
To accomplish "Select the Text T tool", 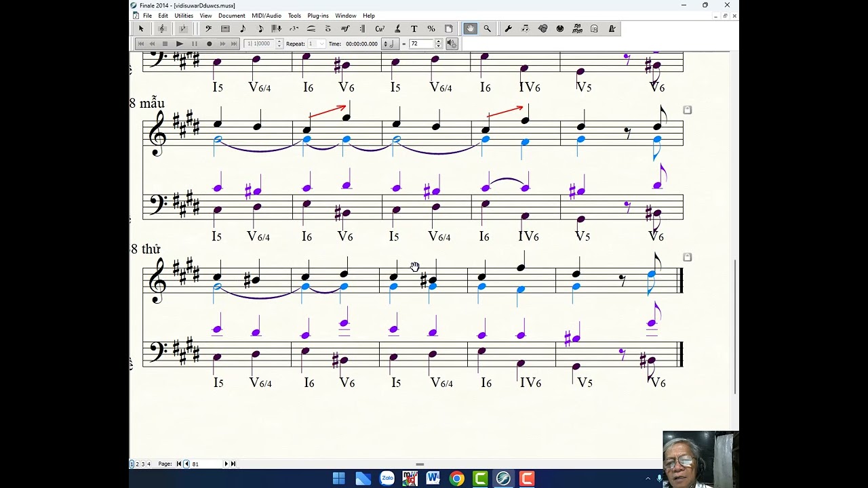I will tap(414, 28).
